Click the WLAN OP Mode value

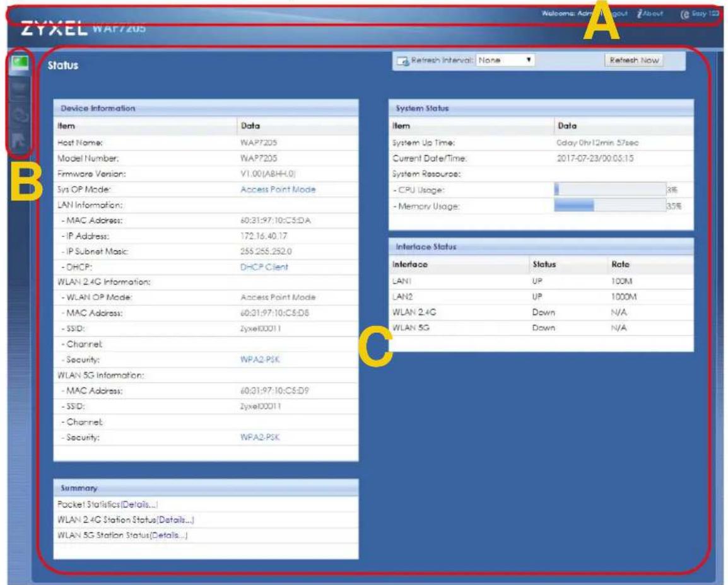coord(278,298)
